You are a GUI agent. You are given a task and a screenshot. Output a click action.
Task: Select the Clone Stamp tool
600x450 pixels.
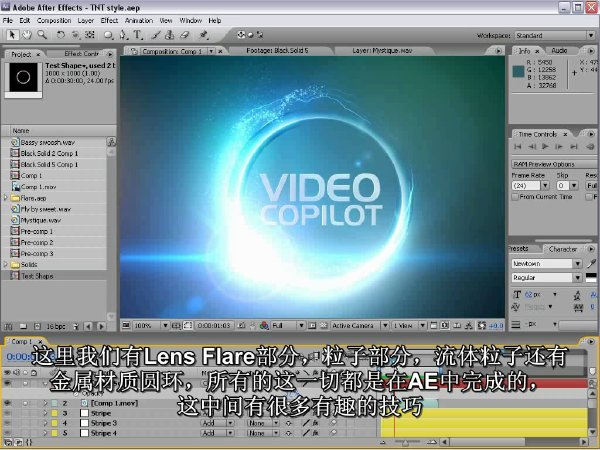170,35
